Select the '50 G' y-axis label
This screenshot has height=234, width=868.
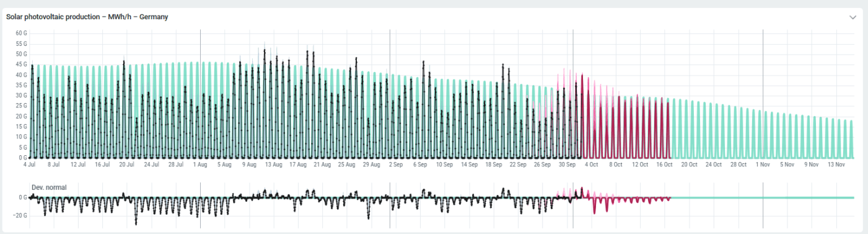click(22, 54)
